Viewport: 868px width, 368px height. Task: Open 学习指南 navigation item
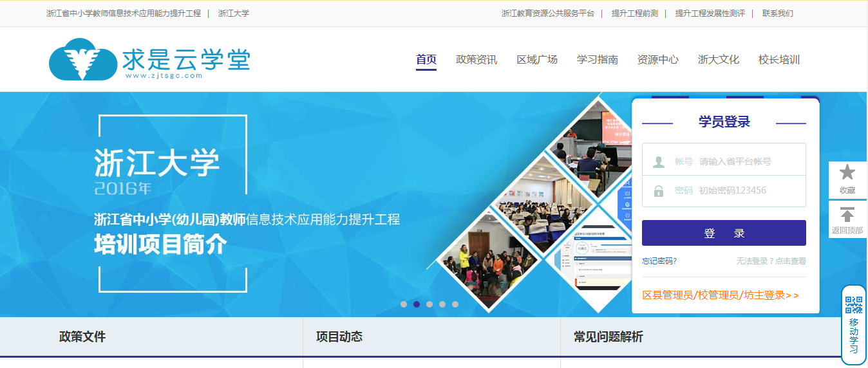click(598, 60)
